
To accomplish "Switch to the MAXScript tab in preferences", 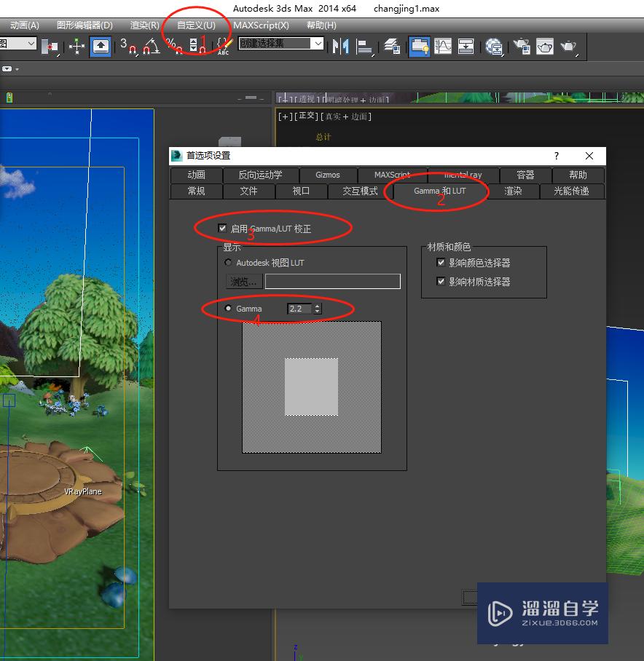I will point(392,175).
